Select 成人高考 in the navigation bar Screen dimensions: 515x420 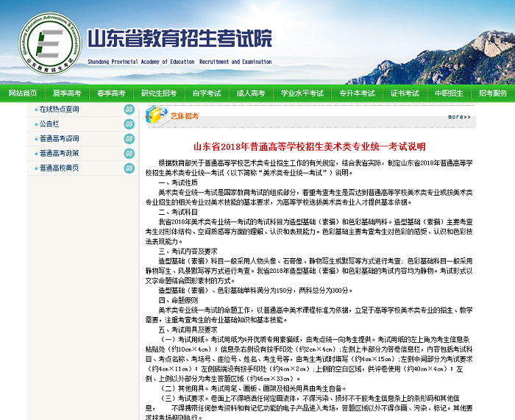click(251, 93)
